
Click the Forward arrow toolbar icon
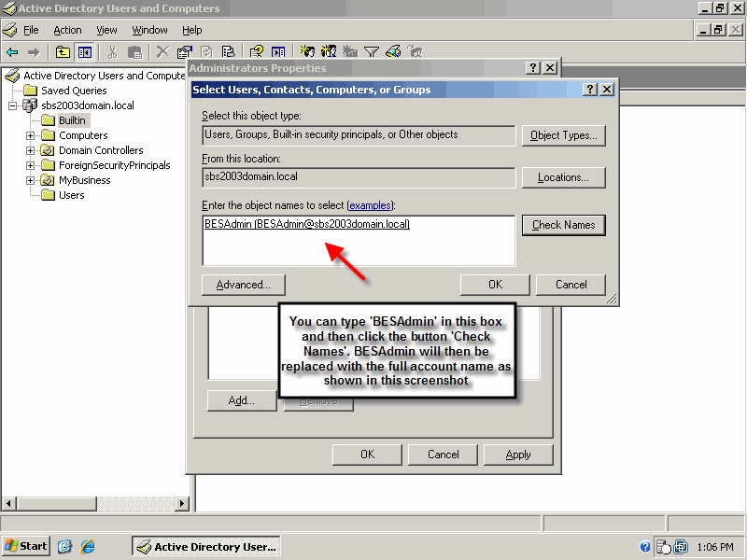point(34,52)
